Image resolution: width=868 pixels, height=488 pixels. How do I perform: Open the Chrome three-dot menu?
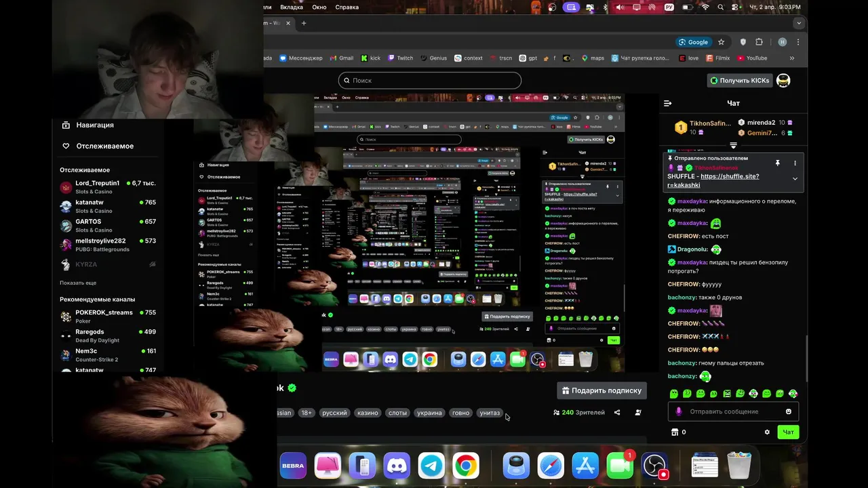click(797, 42)
